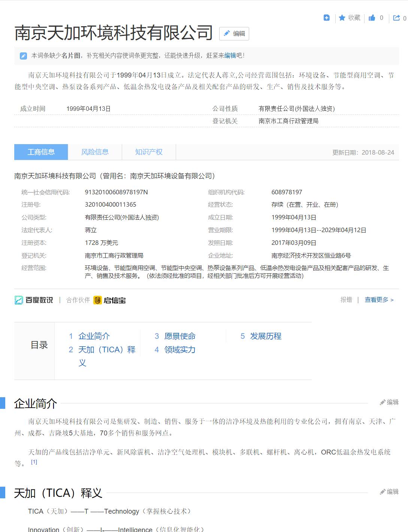Click the 企业简介 section heading
408x532 pixels.
[36, 403]
